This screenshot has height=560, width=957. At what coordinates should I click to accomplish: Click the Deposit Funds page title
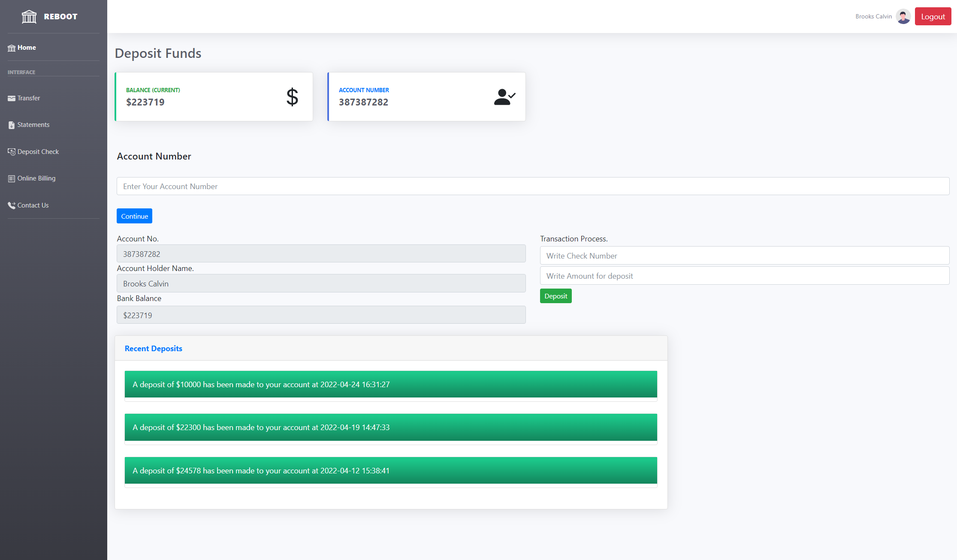click(x=158, y=53)
